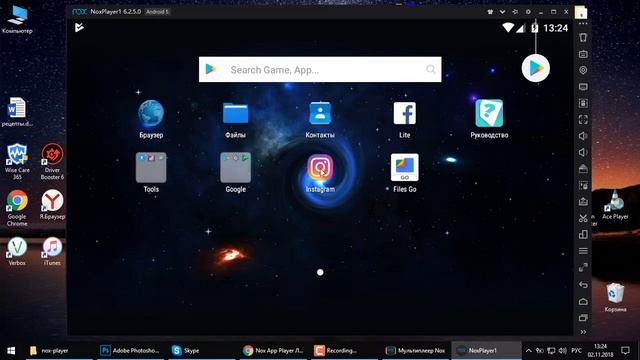Image resolution: width=640 pixels, height=360 pixels.
Task: Click the three-dot icon atop Nox sidebar
Action: [x=583, y=23]
